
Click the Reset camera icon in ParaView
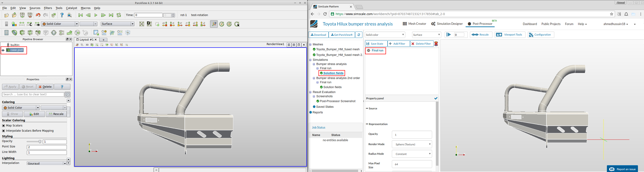coord(142,24)
